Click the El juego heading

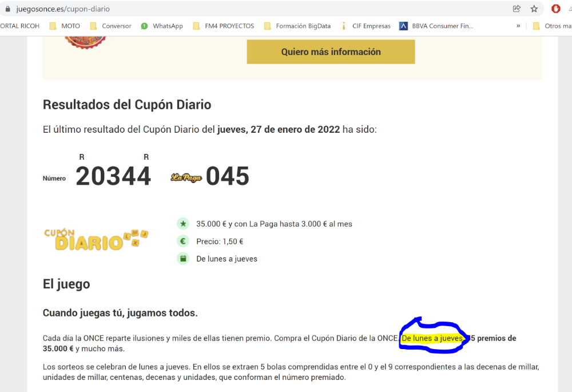66,284
